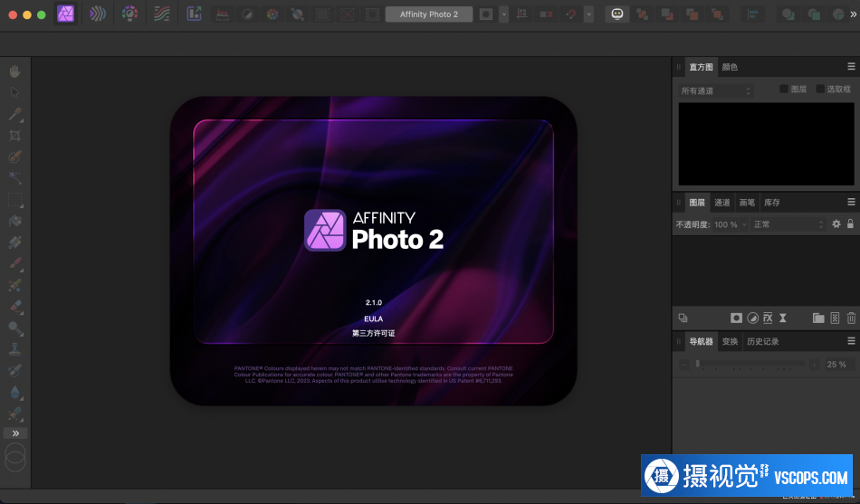The width and height of the screenshot is (860, 504).
Task: Switch to the Export Persona
Action: (194, 14)
